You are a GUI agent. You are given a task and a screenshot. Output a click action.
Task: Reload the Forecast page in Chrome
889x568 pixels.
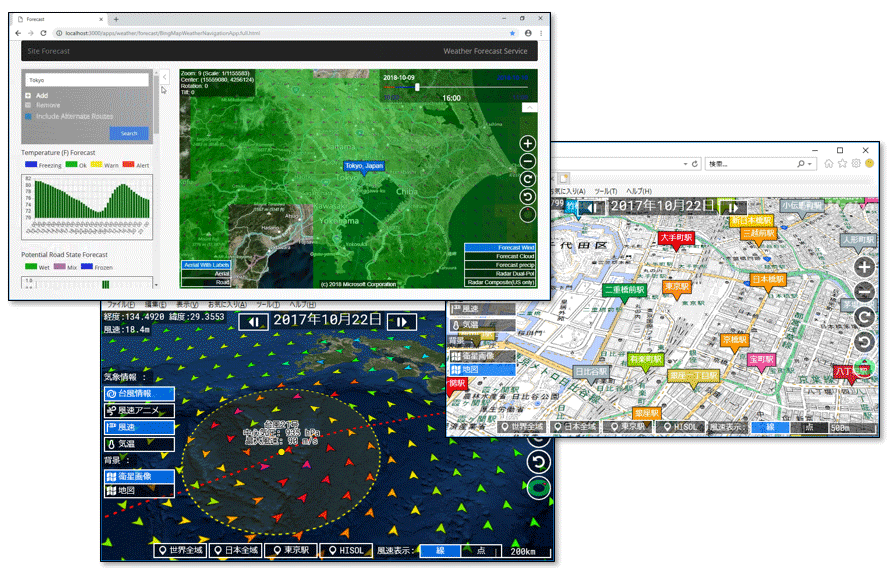click(46, 33)
